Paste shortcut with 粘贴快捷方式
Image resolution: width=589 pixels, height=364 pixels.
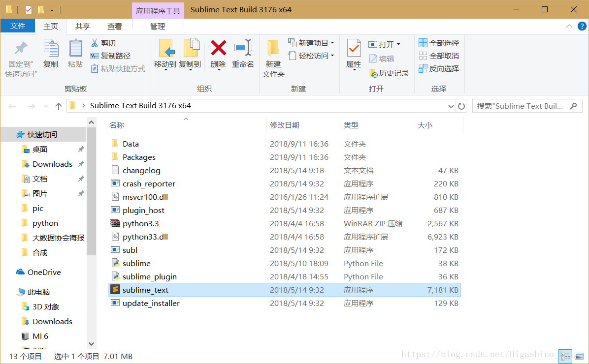pos(118,69)
